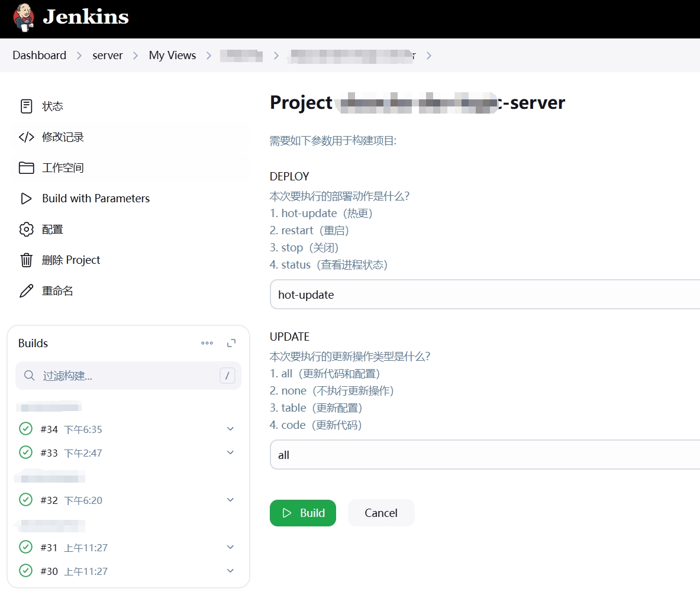Viewport: 700px width, 608px height.
Task: Open build #30
Action: pyautogui.click(x=49, y=571)
